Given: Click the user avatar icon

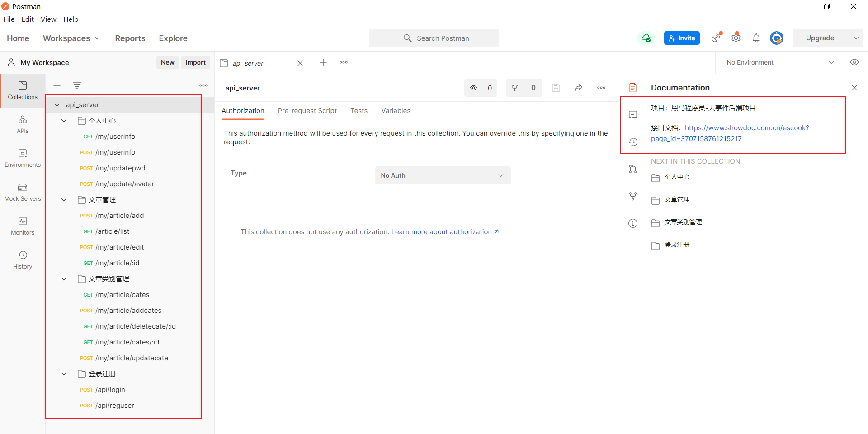Looking at the screenshot, I should coord(777,38).
